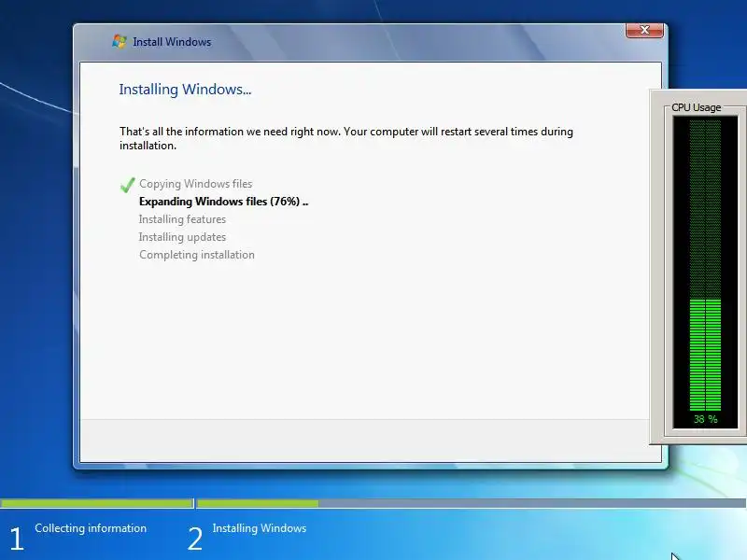Image resolution: width=747 pixels, height=560 pixels.
Task: Select the 'Copying Windows files' step
Action: click(196, 184)
